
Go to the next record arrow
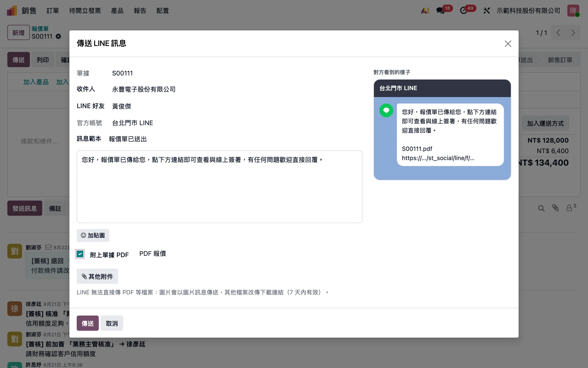(573, 32)
